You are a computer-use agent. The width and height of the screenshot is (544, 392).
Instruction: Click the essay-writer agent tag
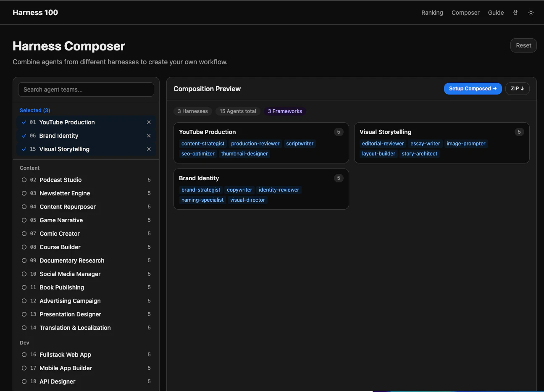pyautogui.click(x=425, y=144)
